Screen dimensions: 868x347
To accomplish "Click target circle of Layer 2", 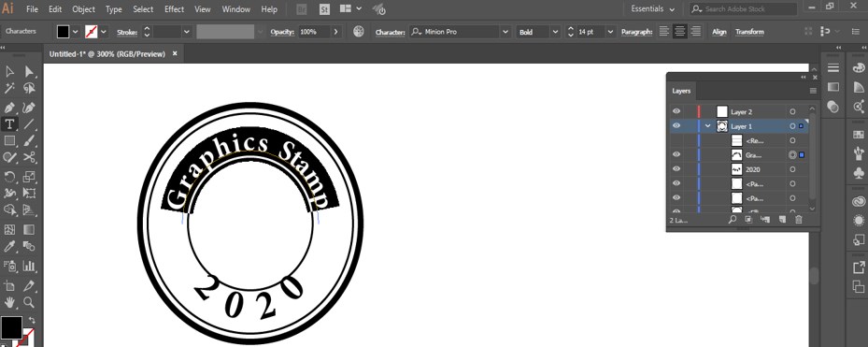I will pyautogui.click(x=792, y=111).
